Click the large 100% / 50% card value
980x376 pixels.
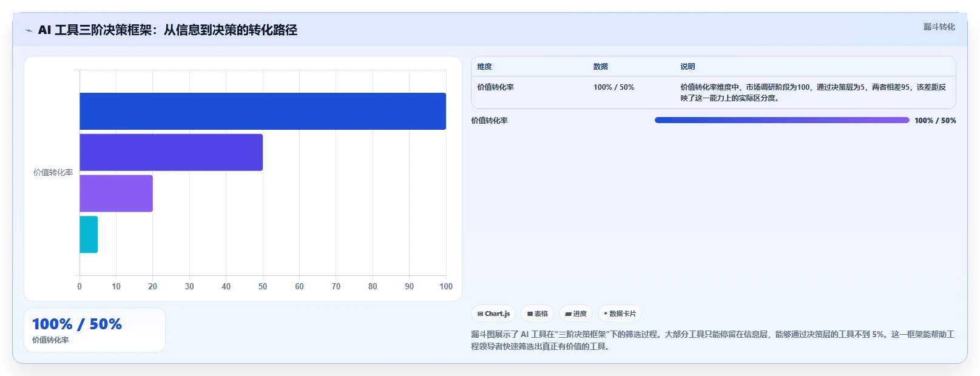point(77,324)
